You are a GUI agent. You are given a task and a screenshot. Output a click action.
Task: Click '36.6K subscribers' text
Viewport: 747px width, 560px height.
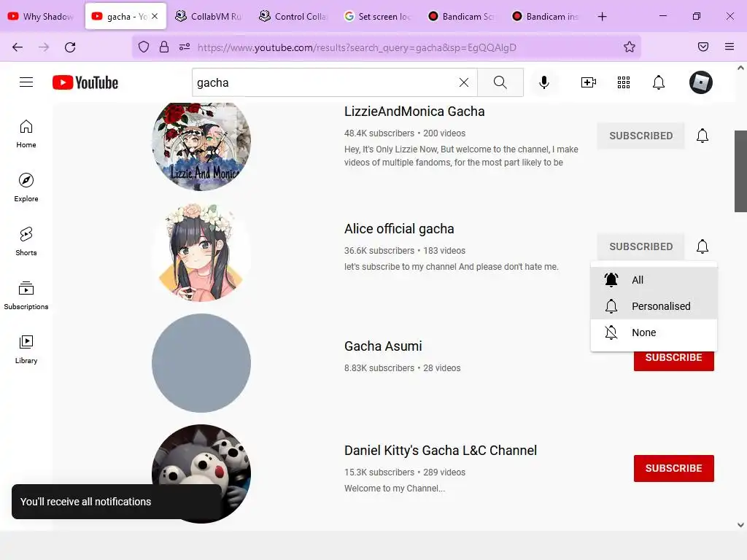pos(379,251)
